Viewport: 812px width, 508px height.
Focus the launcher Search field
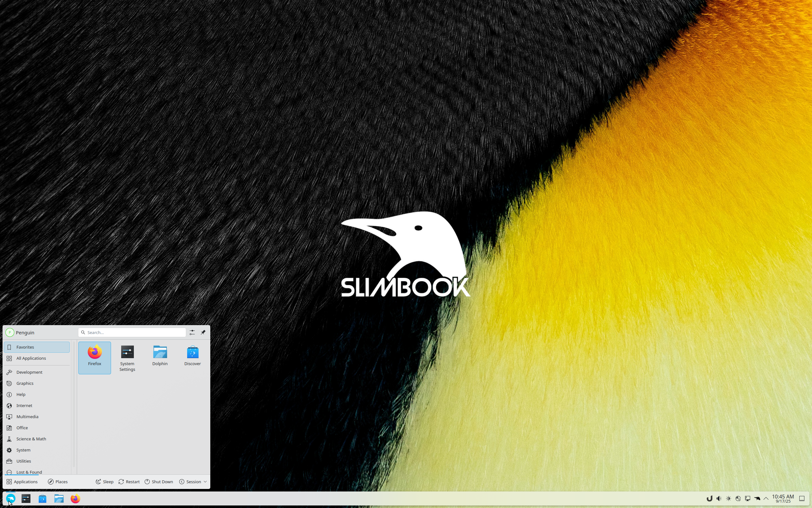[x=132, y=332]
